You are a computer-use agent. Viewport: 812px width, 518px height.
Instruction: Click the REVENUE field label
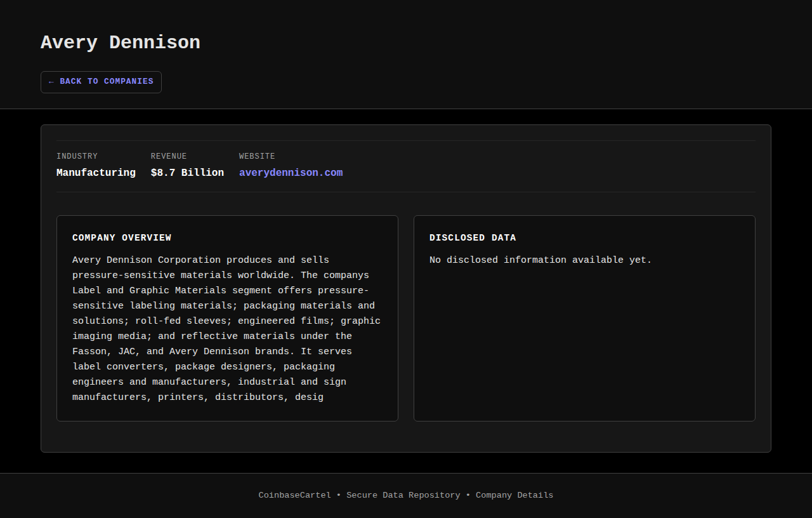pos(169,156)
